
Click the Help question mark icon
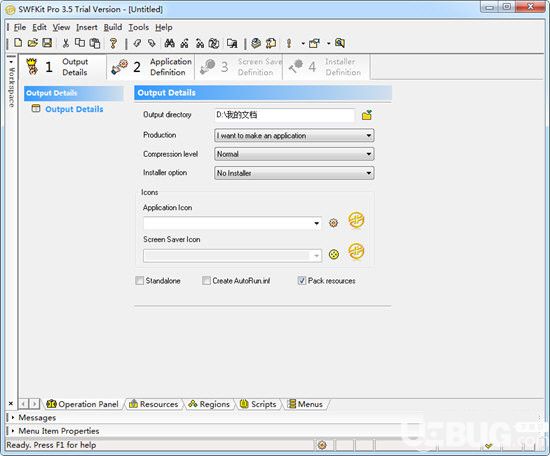[113, 43]
